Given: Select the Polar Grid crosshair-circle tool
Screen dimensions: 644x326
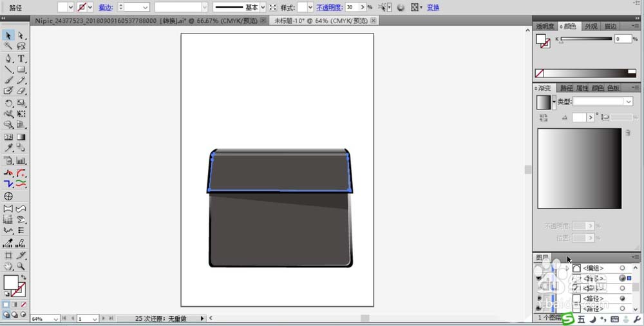Looking at the screenshot, I should (x=8, y=196).
